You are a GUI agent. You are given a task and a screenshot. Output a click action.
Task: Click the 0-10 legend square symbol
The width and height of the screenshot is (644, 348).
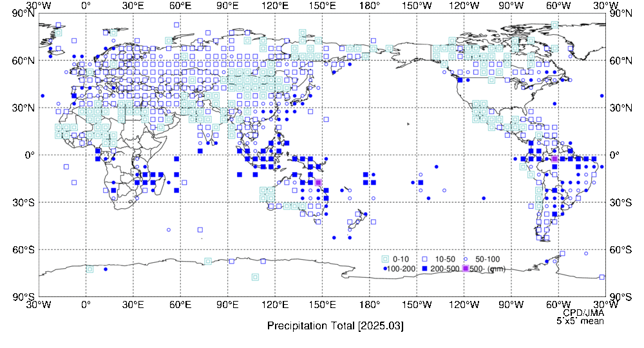385,259
